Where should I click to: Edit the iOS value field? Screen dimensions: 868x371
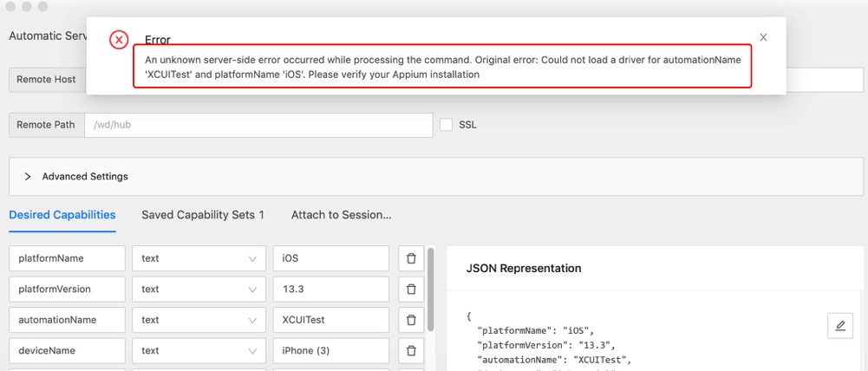[331, 258]
